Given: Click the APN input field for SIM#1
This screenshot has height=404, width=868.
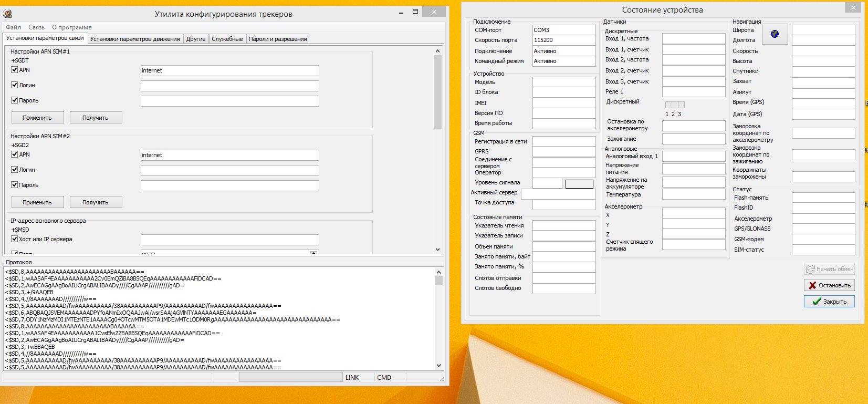Looking at the screenshot, I should (229, 70).
